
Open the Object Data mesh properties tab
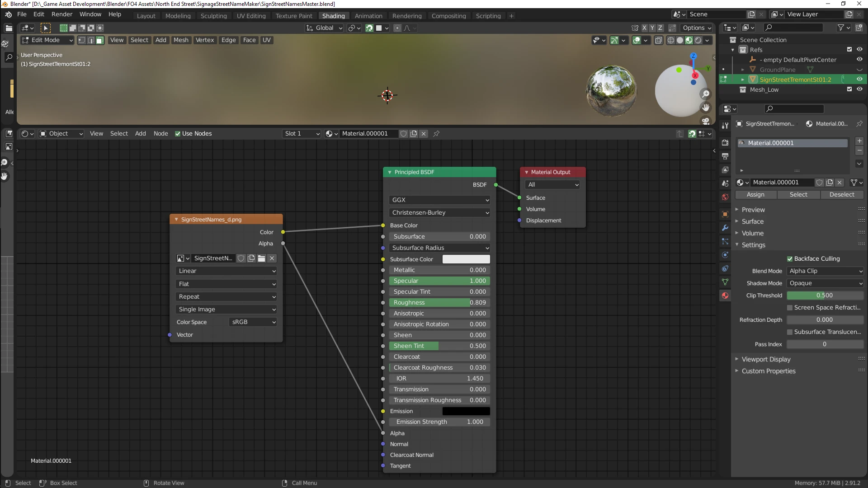(x=725, y=282)
